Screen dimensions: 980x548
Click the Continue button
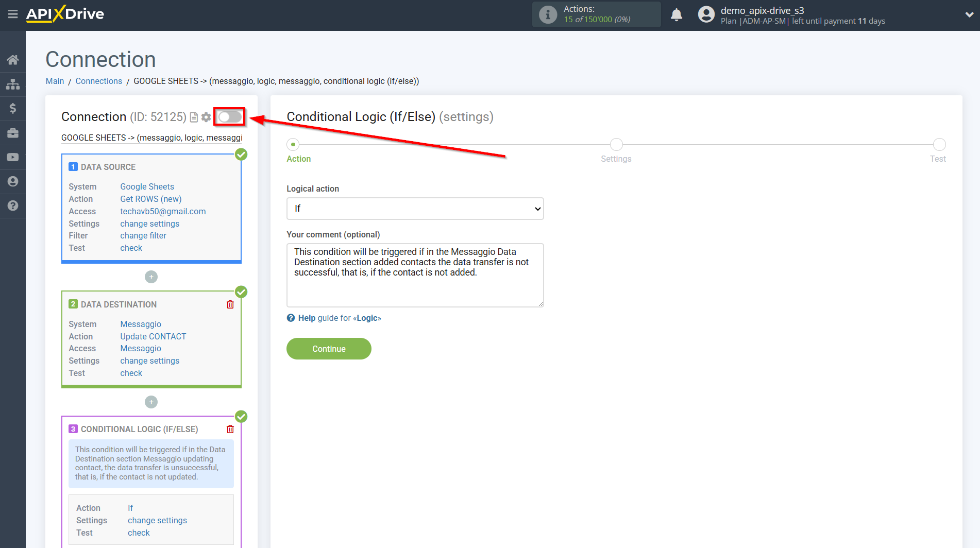point(329,349)
